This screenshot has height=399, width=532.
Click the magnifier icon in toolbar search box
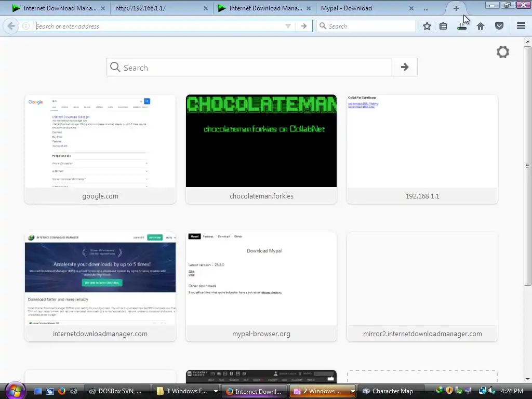click(323, 26)
